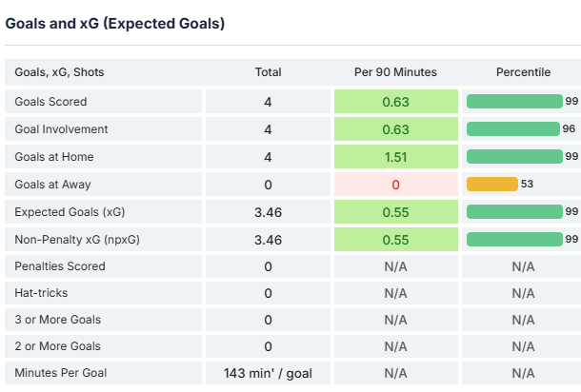Screen dimensions: 581x392
Task: Click the Goals, xG, Shots header cell
Action: 57,73
